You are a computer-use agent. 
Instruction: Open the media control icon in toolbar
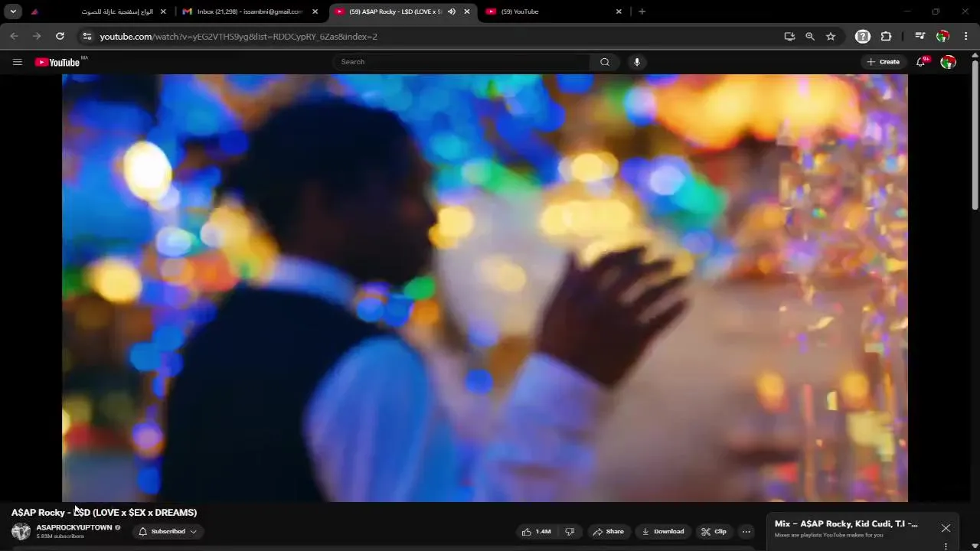tap(920, 36)
